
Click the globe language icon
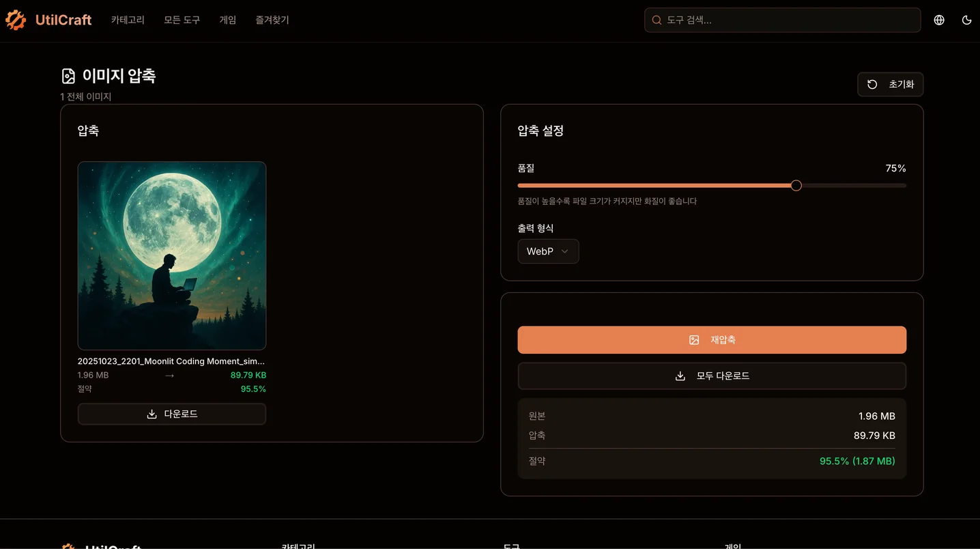939,20
